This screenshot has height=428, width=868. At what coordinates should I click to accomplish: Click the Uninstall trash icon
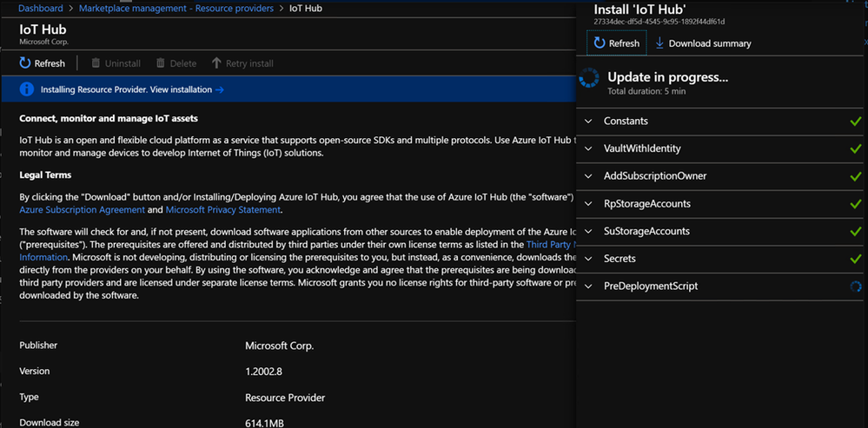pyautogui.click(x=96, y=63)
